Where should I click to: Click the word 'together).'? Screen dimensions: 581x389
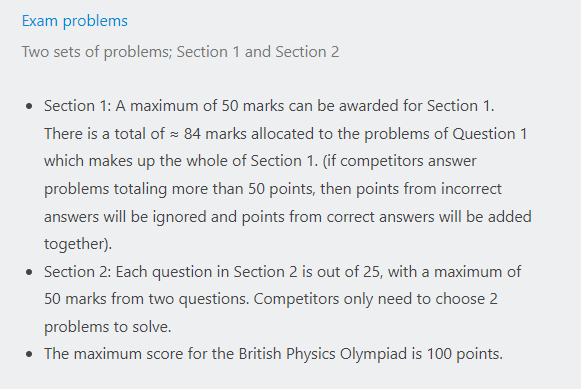tap(78, 244)
